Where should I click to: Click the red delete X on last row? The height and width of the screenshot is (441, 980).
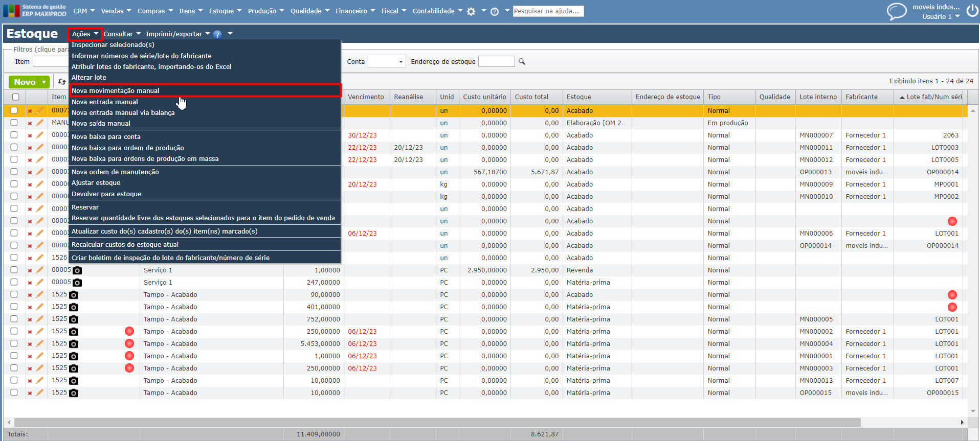point(30,393)
